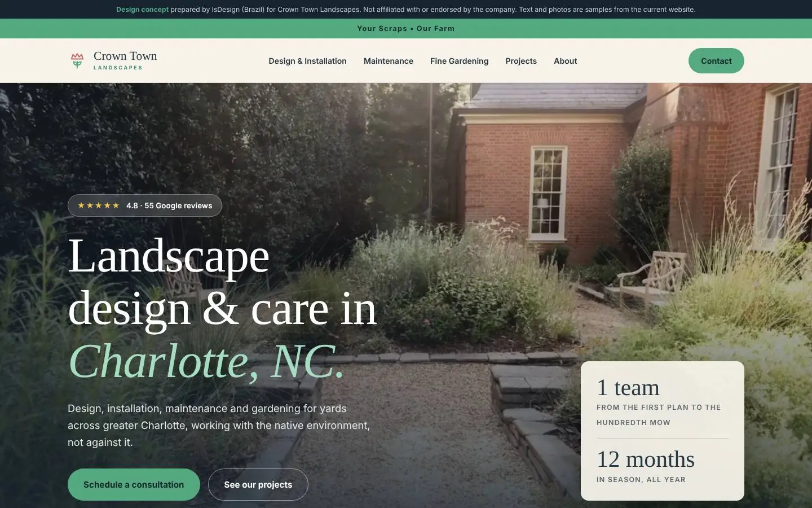Open Fine Gardening in the navigation
This screenshot has height=508, width=812.
tap(459, 61)
